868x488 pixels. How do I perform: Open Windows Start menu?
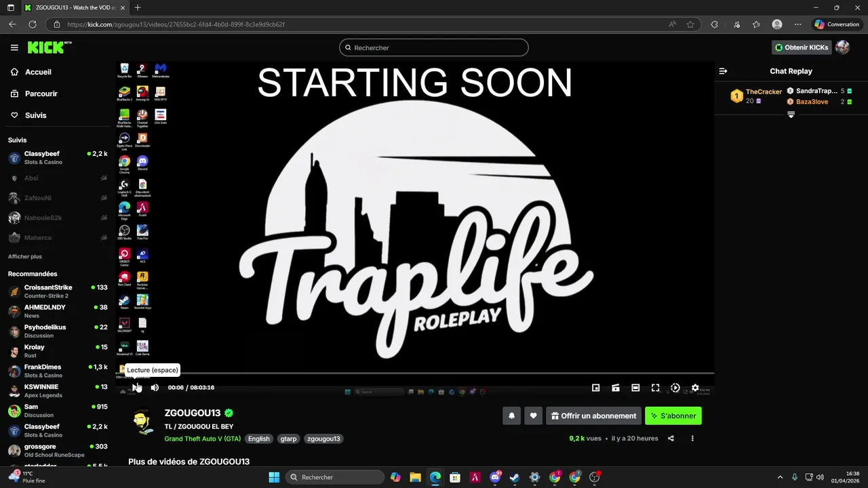click(x=274, y=477)
